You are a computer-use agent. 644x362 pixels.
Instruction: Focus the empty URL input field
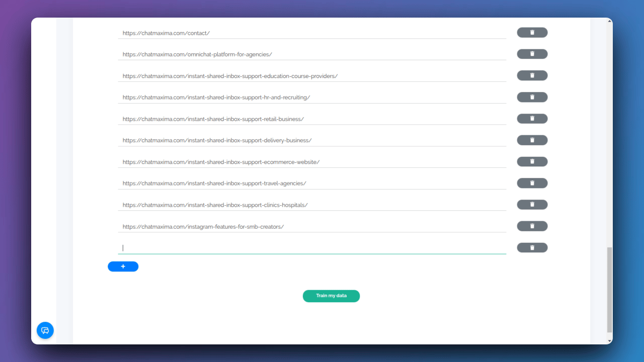tap(312, 248)
